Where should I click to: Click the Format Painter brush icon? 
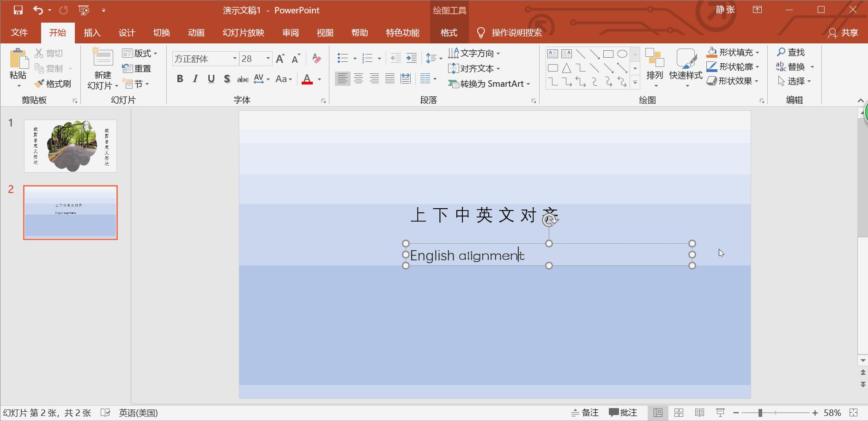39,84
